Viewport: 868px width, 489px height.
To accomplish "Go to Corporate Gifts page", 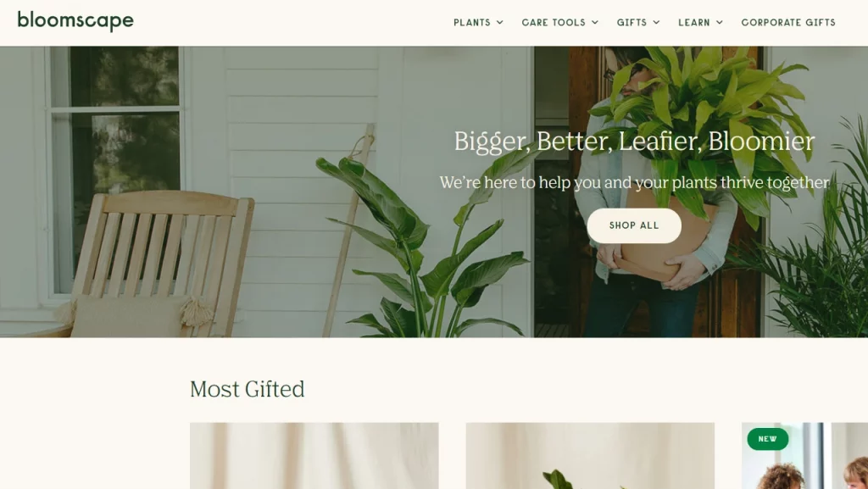I will click(x=788, y=23).
